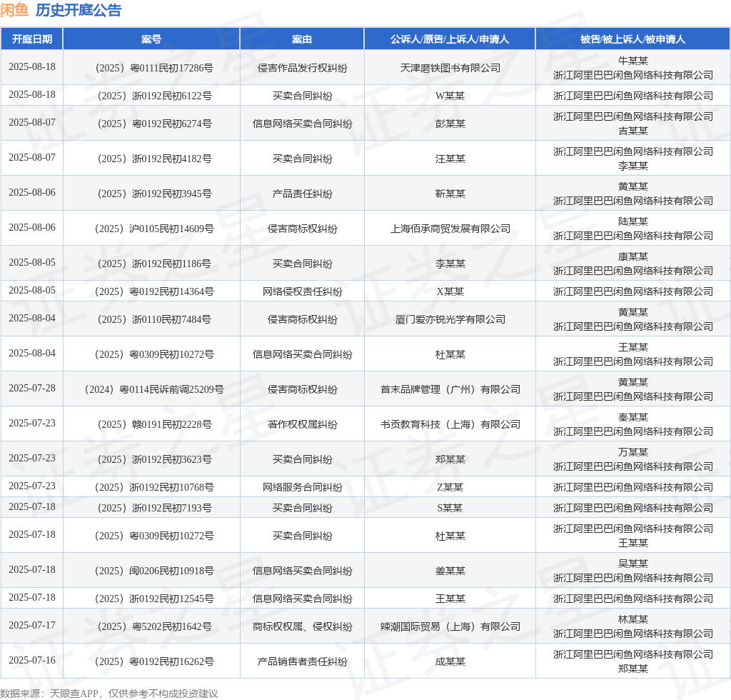The image size is (731, 700).
Task: Click defendant 吴某某
Action: tap(632, 564)
